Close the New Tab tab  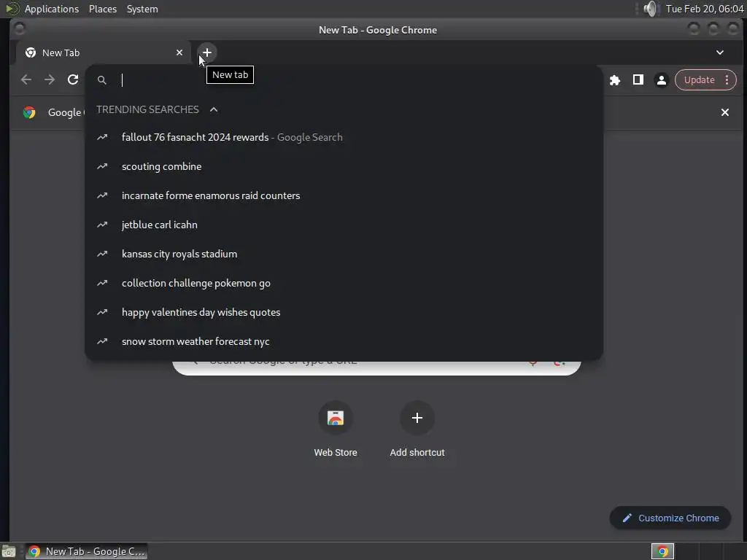click(179, 52)
